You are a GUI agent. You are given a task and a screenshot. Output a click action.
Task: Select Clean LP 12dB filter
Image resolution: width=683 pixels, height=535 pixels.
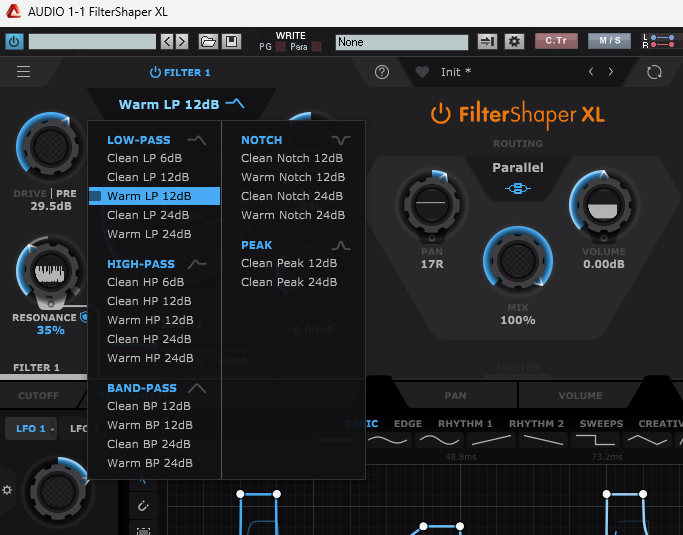point(148,177)
